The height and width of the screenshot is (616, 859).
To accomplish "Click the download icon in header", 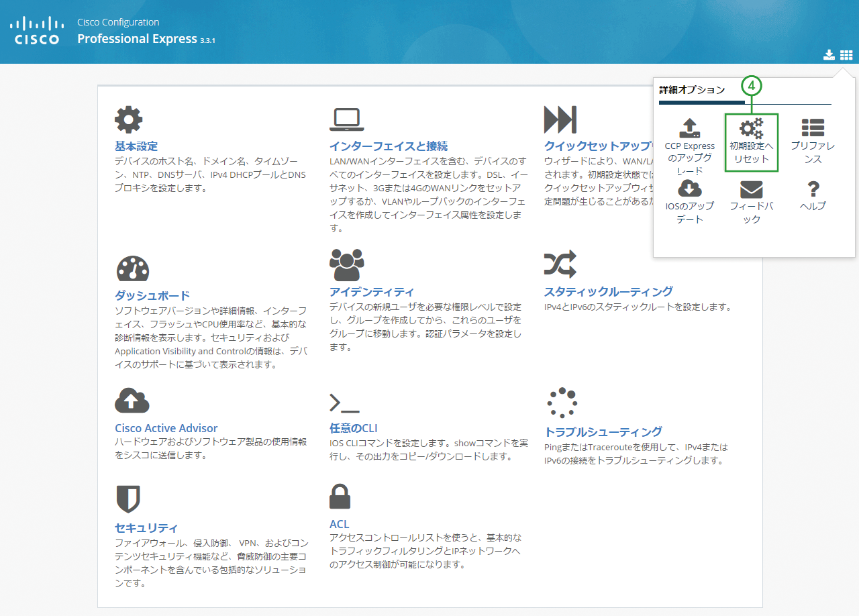I will click(x=829, y=55).
